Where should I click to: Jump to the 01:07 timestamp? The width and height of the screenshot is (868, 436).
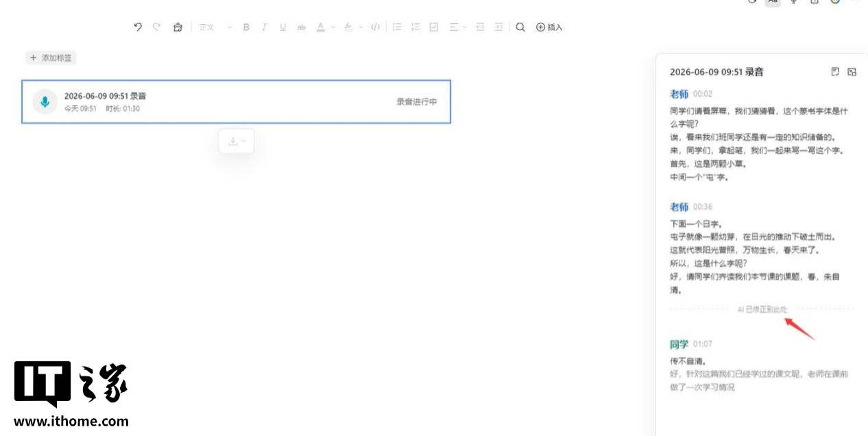pos(703,344)
